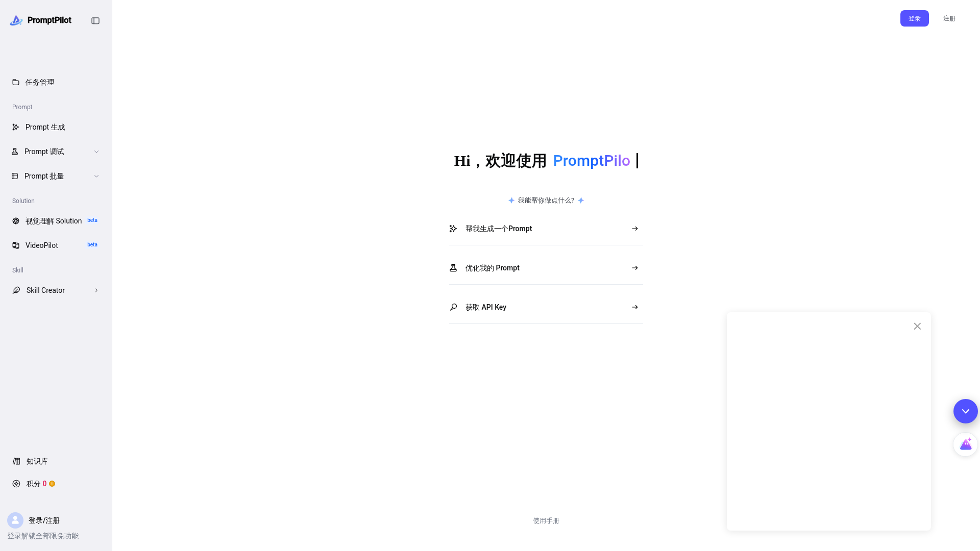The image size is (980, 551).
Task: Click the flask icon beside 优化我的 Prompt
Action: 453,268
